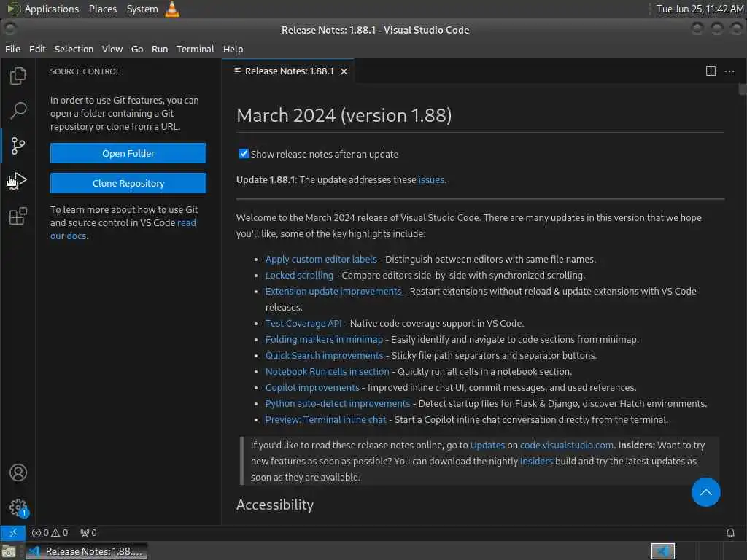Open the Locked scrolling link
This screenshot has width=747, height=560.
tap(299, 275)
